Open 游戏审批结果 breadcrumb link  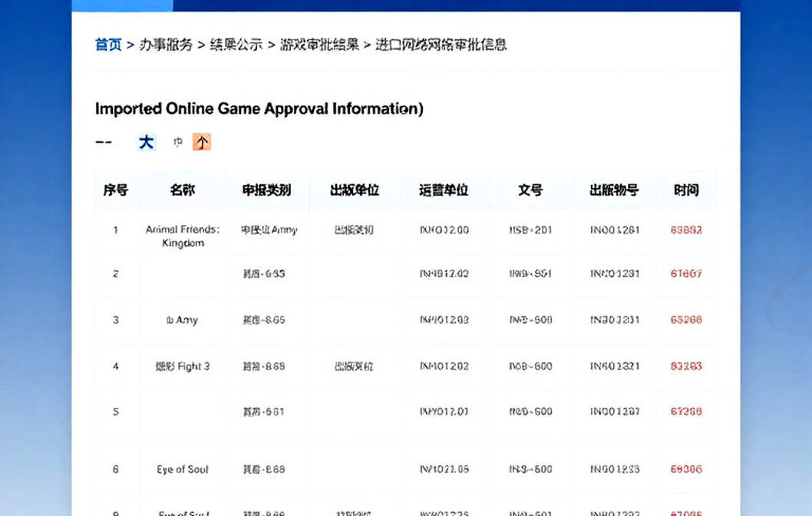[x=319, y=45]
